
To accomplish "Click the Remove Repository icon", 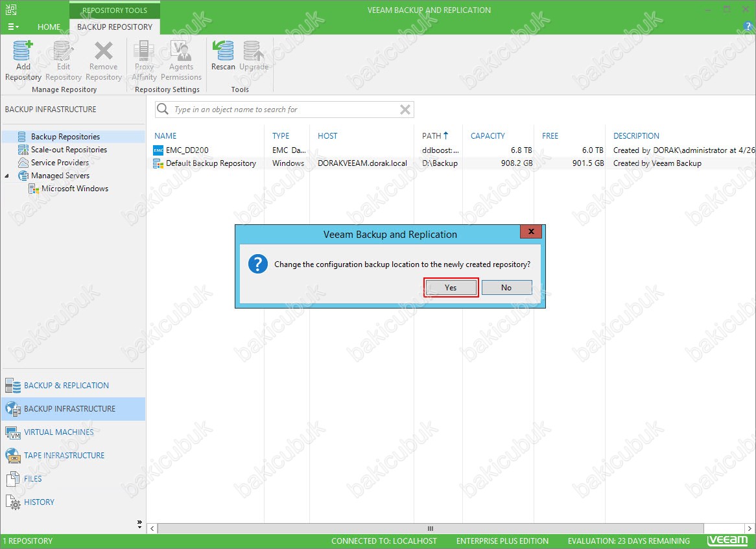I will tap(103, 51).
